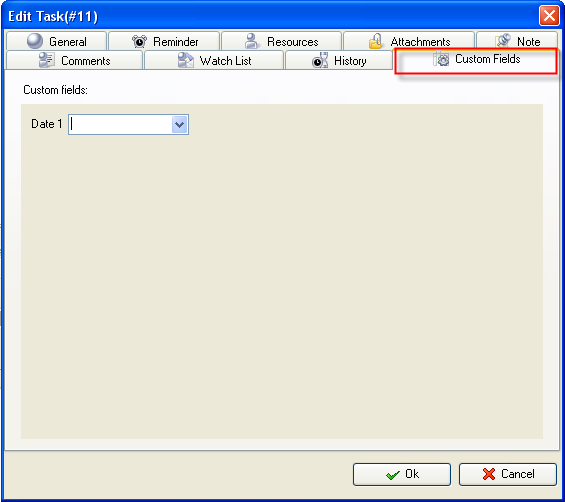
Task: Open the Attachments tab
Action: 409,41
